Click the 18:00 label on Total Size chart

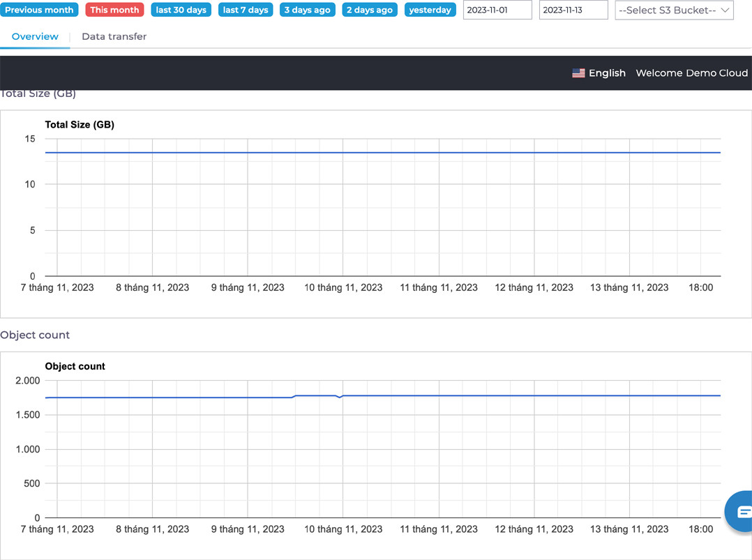click(700, 287)
